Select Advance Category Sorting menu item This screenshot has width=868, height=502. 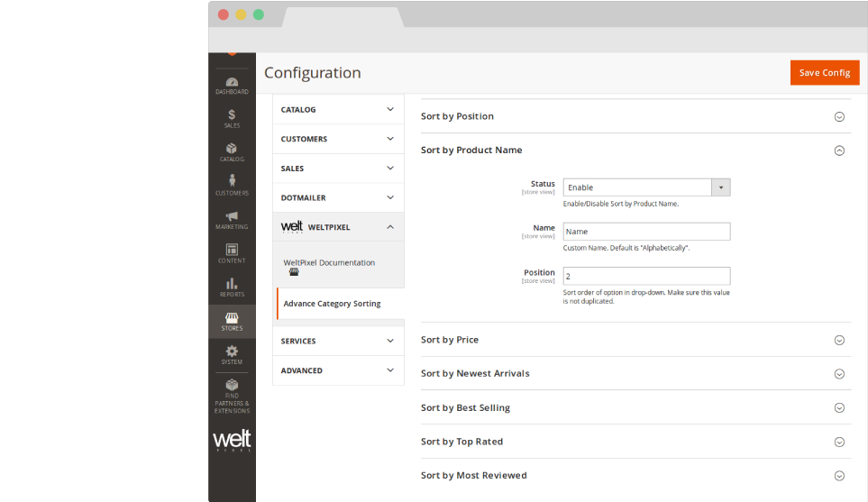pos(332,304)
